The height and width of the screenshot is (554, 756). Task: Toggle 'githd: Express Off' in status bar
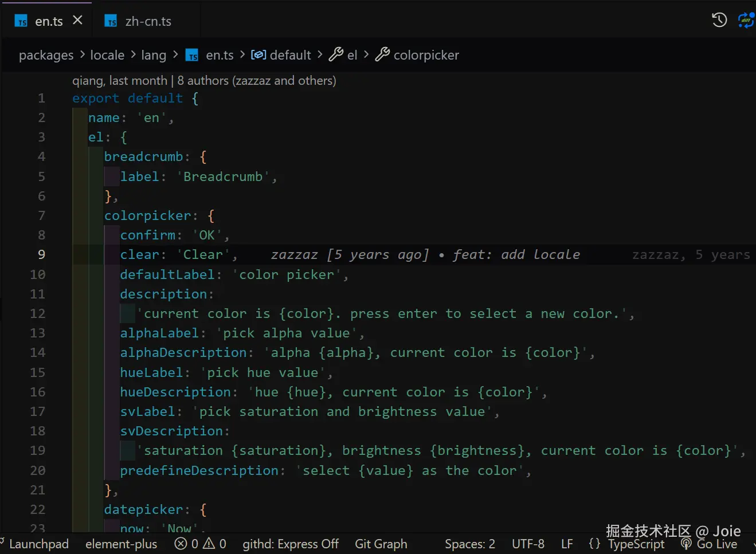(x=291, y=544)
